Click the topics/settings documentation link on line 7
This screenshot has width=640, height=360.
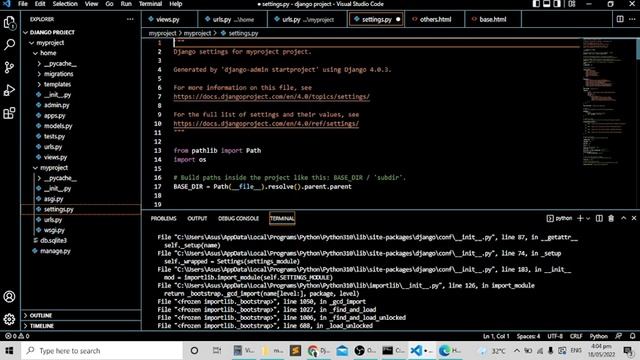(x=271, y=97)
